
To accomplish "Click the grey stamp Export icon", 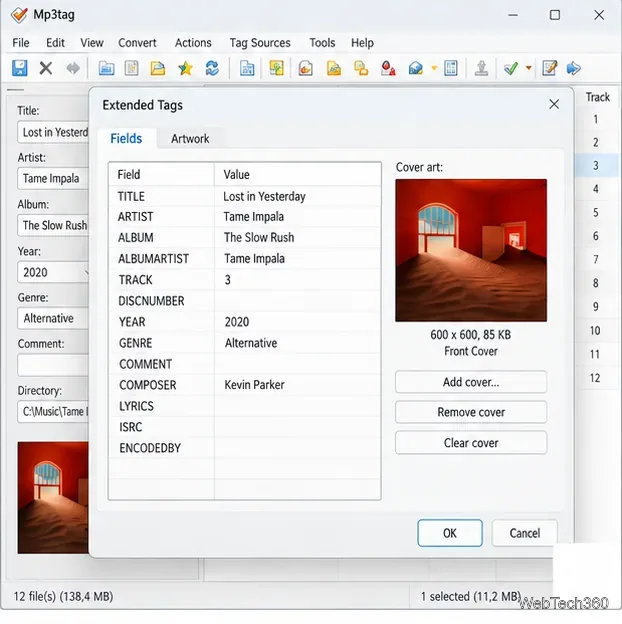I will click(x=482, y=68).
